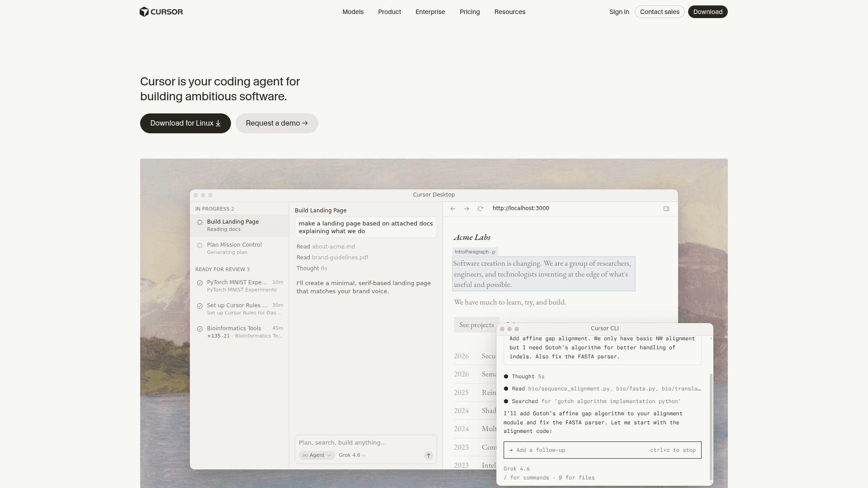Click back arrow in preview browser

pos(453,209)
